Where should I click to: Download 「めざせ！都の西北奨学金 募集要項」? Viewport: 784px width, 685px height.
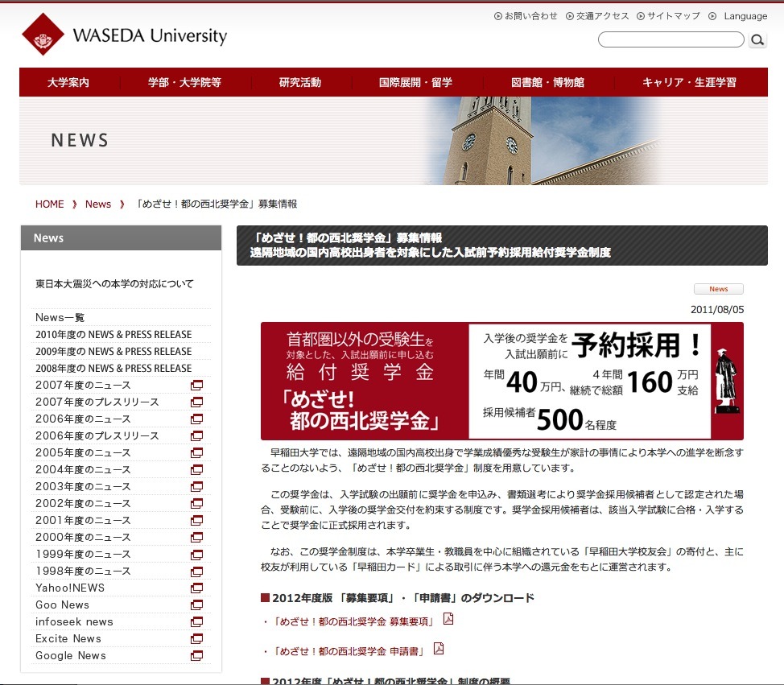pyautogui.click(x=354, y=621)
